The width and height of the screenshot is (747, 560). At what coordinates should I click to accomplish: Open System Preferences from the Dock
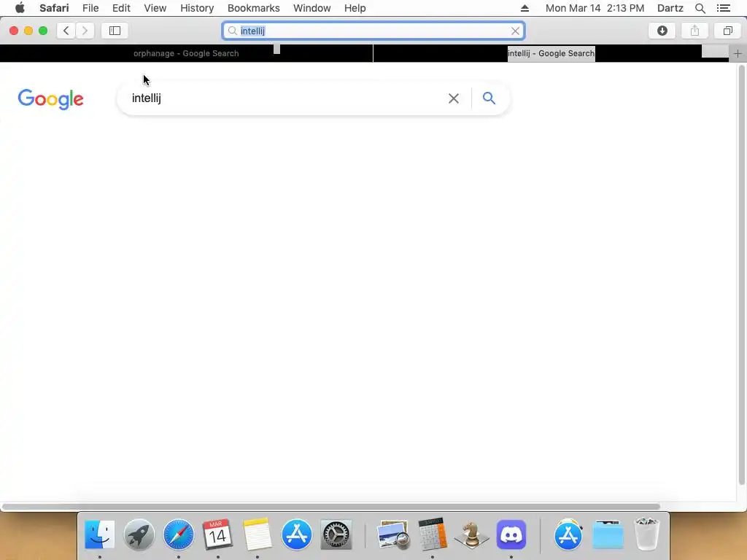coord(336,534)
